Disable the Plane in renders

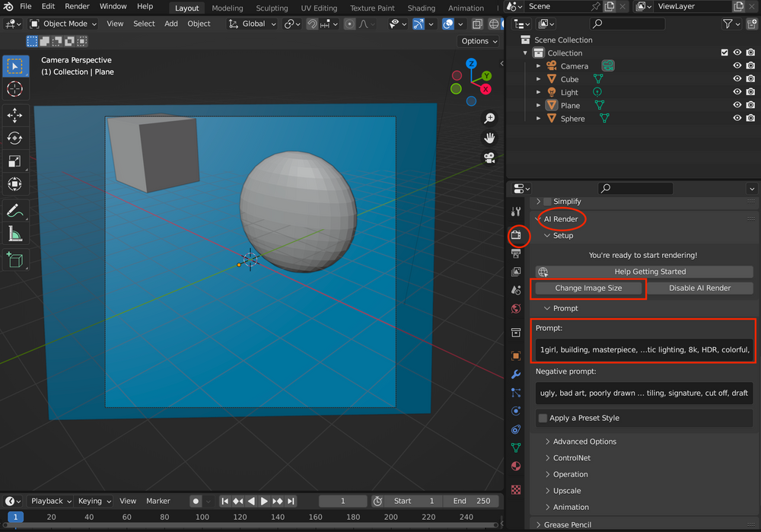click(x=750, y=105)
